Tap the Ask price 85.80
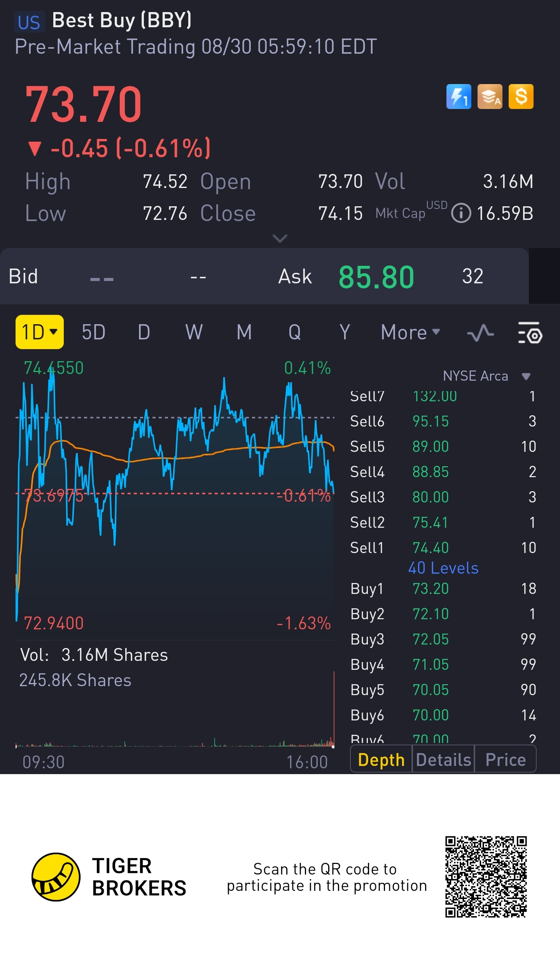Viewport: 560px width, 980px height. [x=376, y=277]
